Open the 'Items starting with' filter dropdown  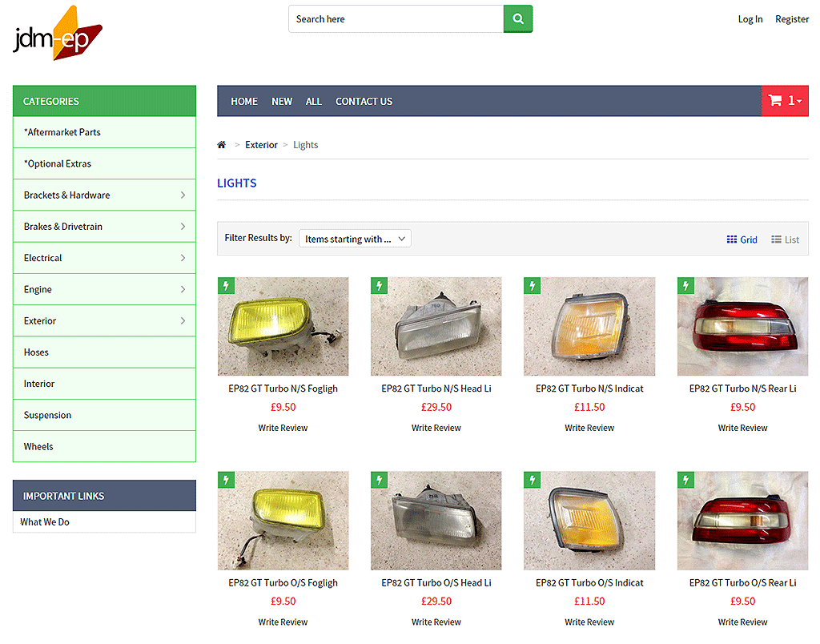click(x=355, y=239)
